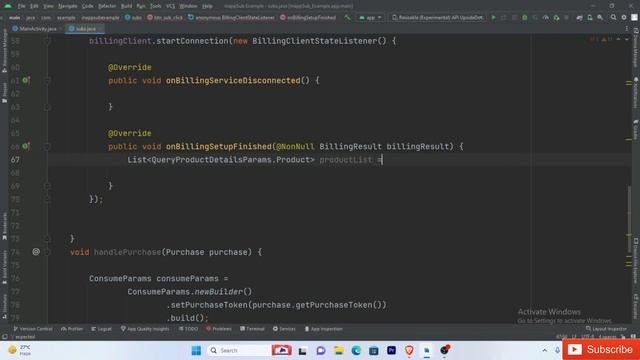The image size is (640, 360).
Task: Open Brave browser from the taskbar
Action: [x=409, y=350]
